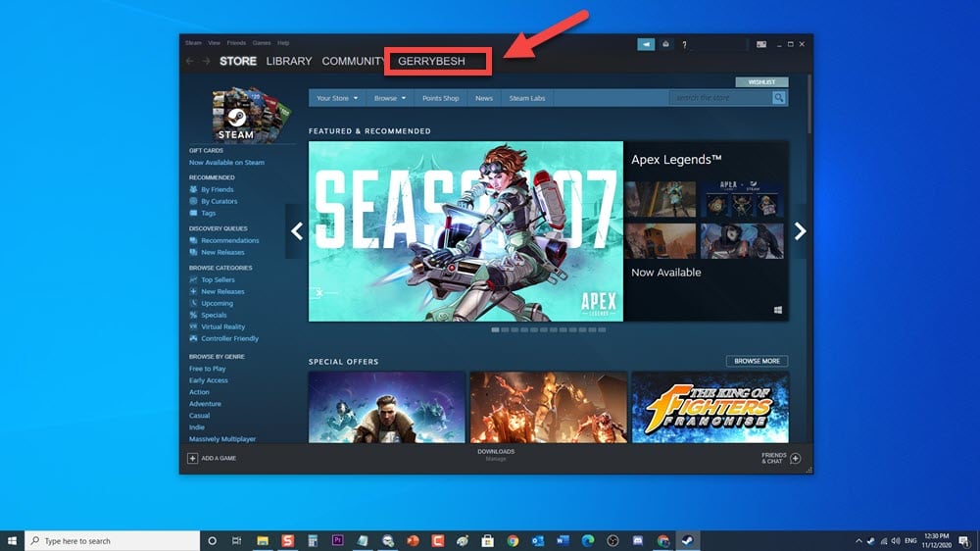Open OBS Studio from the taskbar

pyautogui.click(x=612, y=541)
